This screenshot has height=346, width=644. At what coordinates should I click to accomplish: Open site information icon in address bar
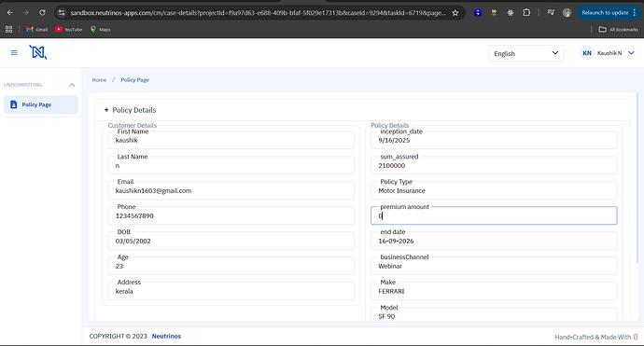point(62,13)
